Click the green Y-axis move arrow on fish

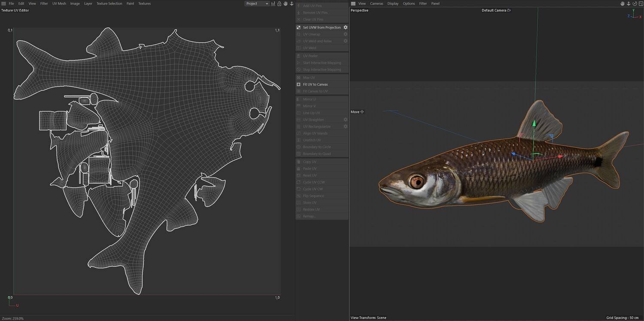click(534, 124)
